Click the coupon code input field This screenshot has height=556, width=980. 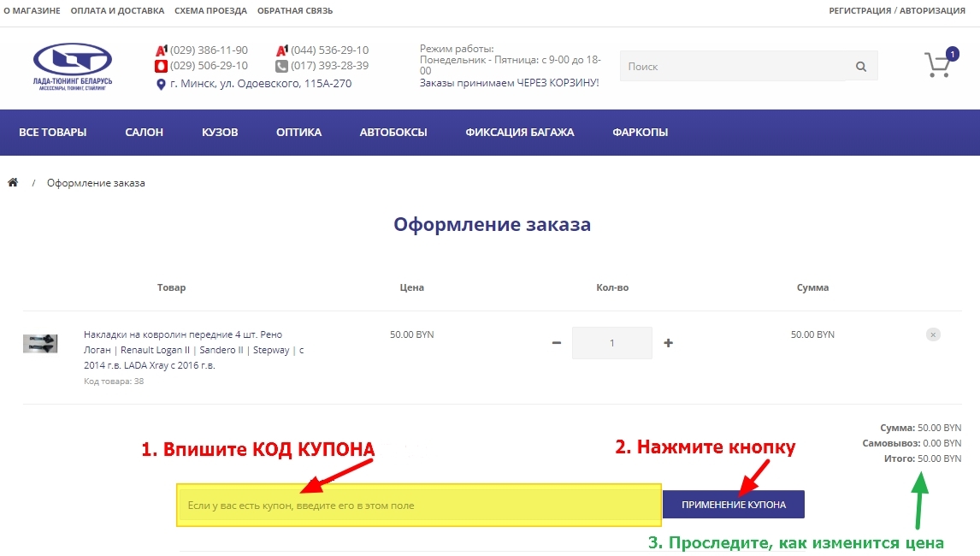[x=419, y=506]
